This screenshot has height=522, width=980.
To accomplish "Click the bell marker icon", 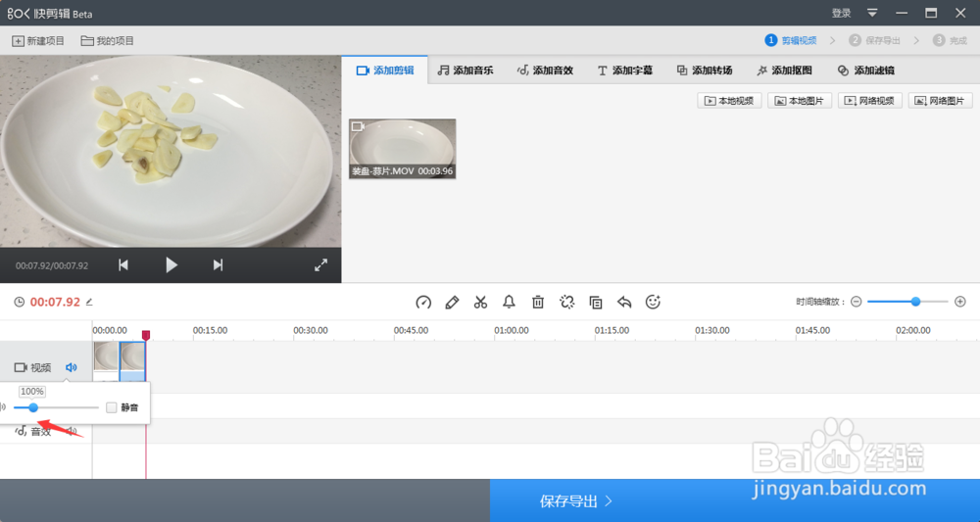I will coord(509,303).
